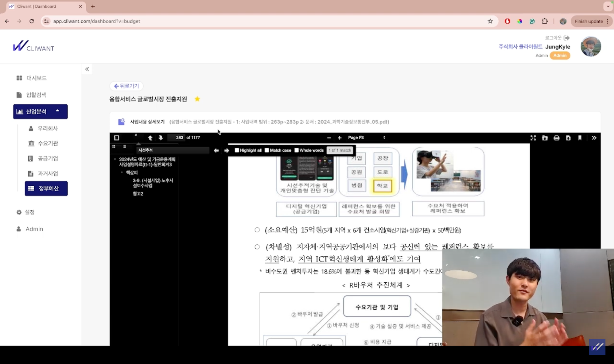The width and height of the screenshot is (614, 364).
Task: Zoom in using the plus icon
Action: (x=340, y=138)
